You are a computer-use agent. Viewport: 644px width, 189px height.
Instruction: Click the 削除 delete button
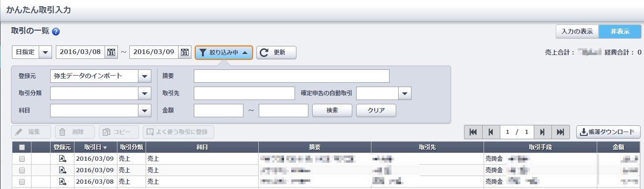75,132
